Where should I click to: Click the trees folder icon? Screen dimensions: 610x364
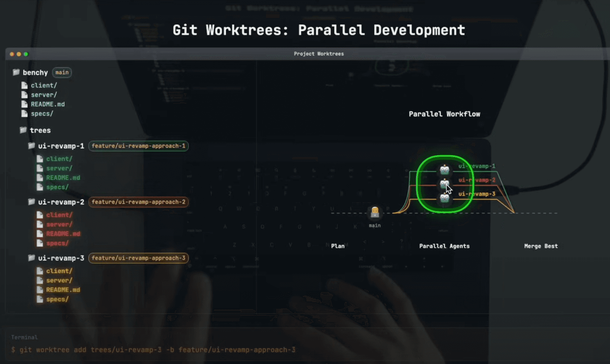[23, 130]
